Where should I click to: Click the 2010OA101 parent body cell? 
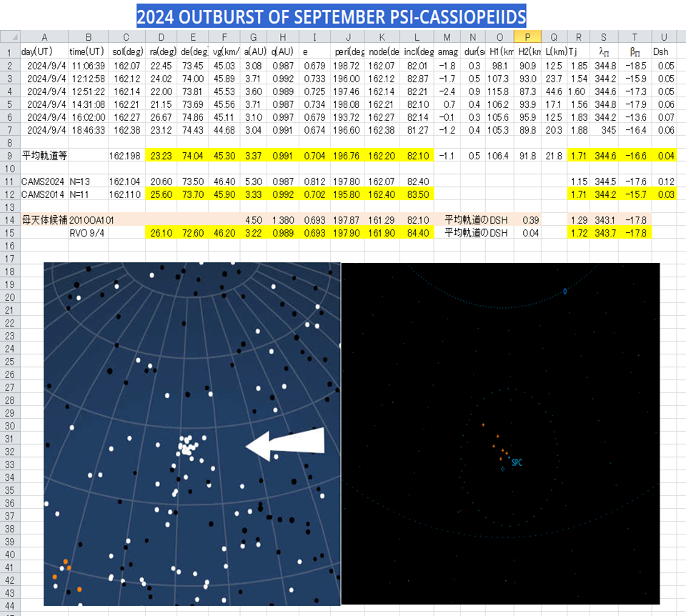[x=91, y=220]
